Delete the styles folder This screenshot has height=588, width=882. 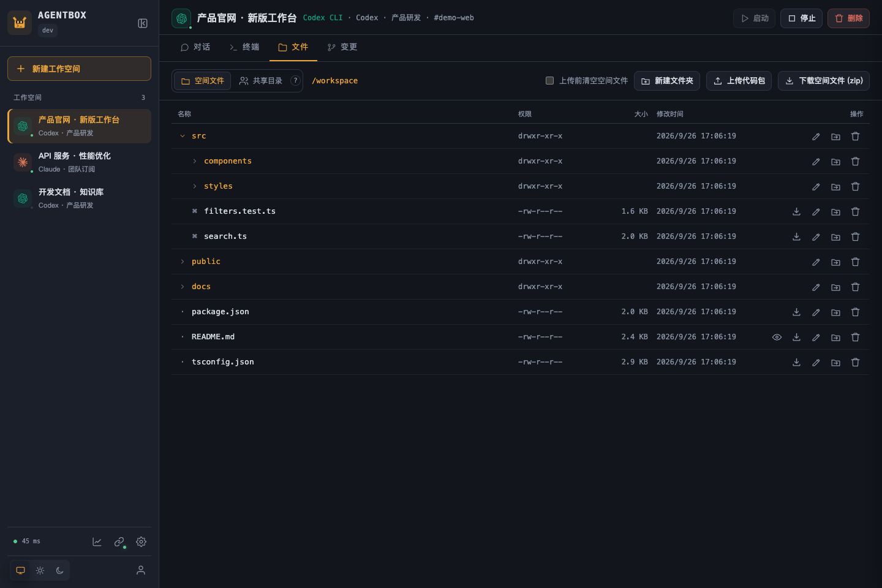[855, 186]
